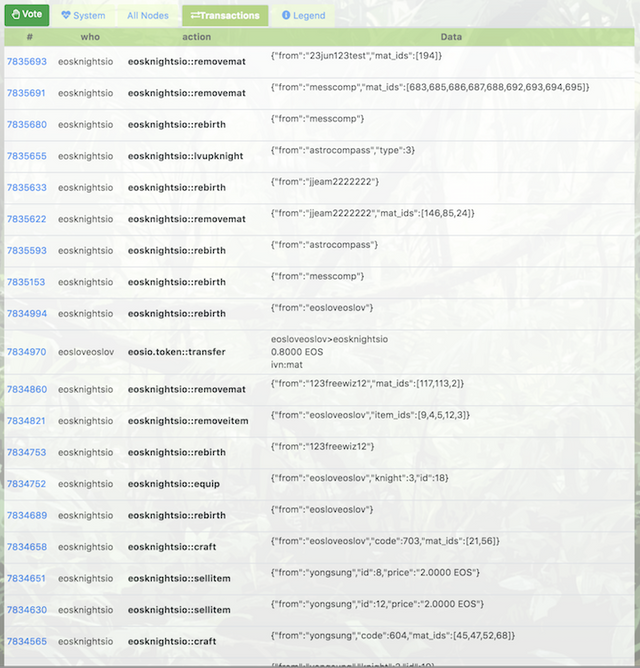
Task: Open transaction 7834860
Action: pyautogui.click(x=26, y=389)
